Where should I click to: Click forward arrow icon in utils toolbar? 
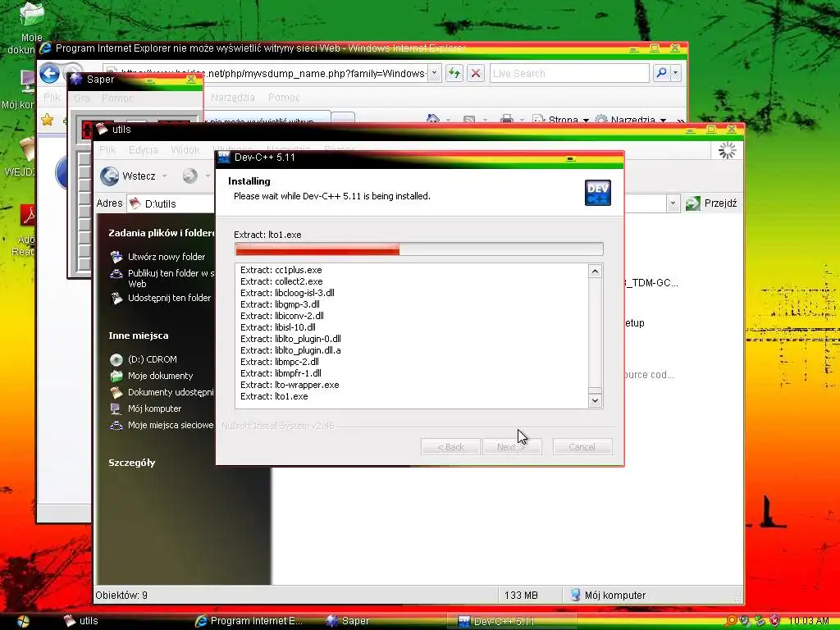tap(189, 176)
